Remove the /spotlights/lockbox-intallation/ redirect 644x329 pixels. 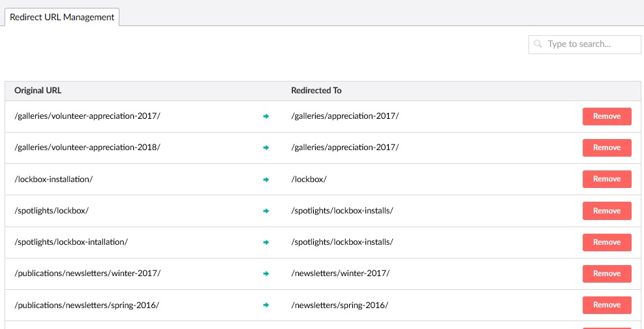click(x=606, y=242)
